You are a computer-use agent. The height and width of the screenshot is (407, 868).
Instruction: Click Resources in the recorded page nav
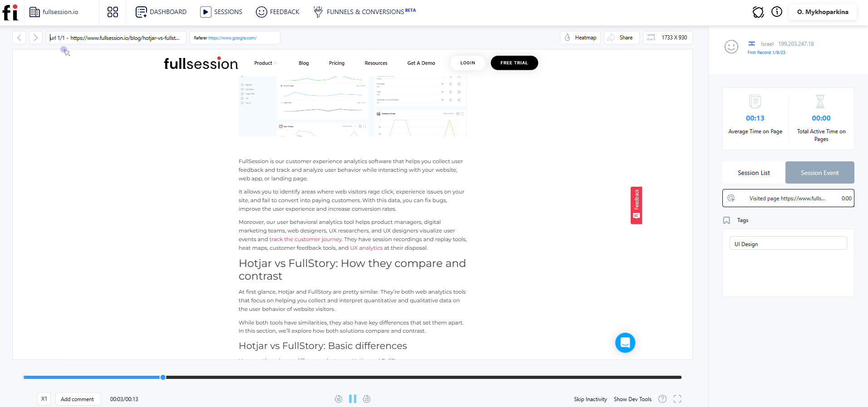(x=376, y=63)
